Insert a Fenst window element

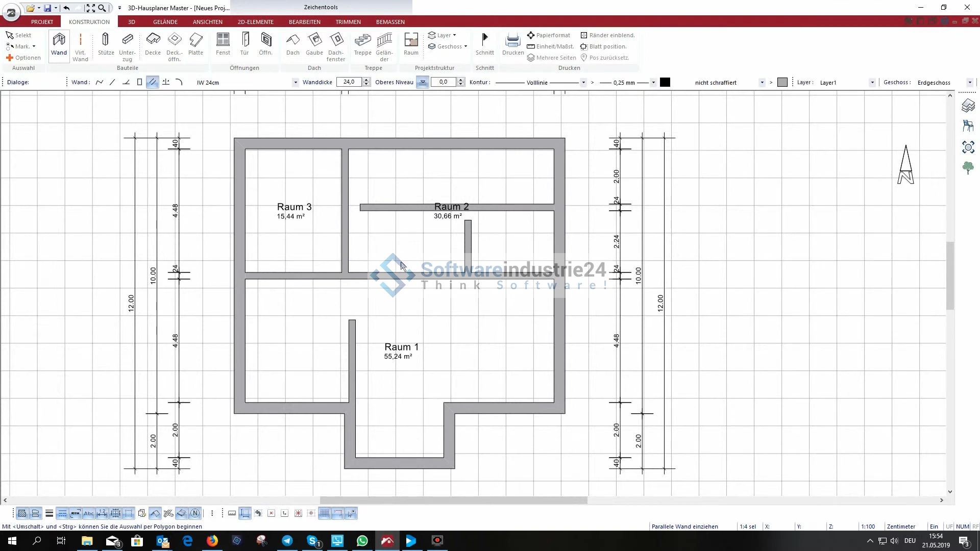coord(223,44)
